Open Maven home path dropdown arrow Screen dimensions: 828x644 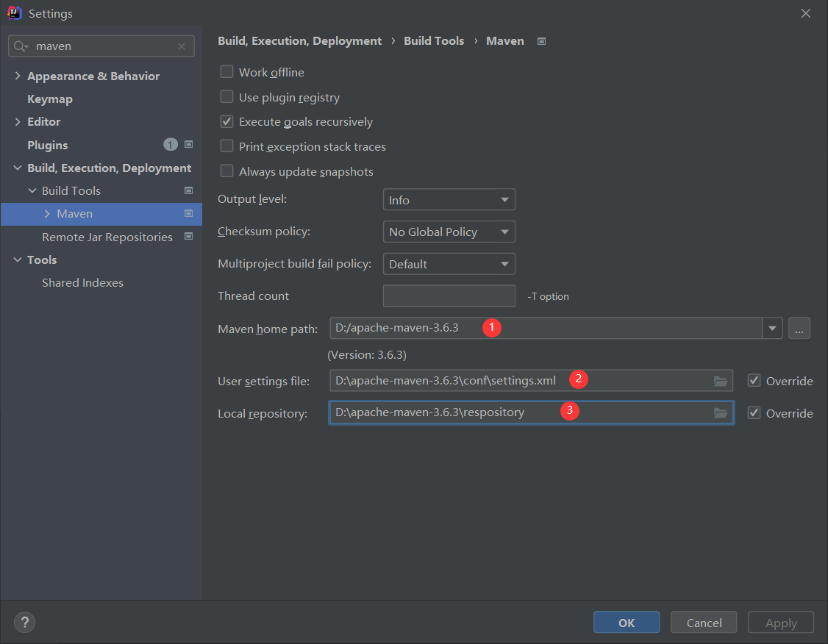point(772,329)
